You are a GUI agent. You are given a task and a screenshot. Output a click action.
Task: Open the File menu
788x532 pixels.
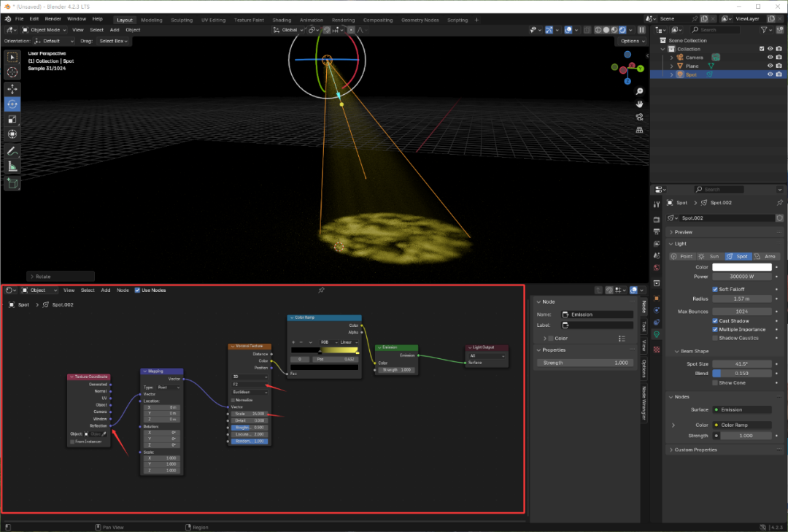19,18
